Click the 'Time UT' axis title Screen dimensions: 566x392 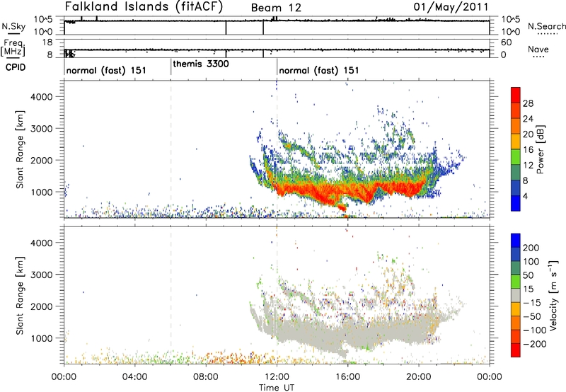pyautogui.click(x=277, y=387)
